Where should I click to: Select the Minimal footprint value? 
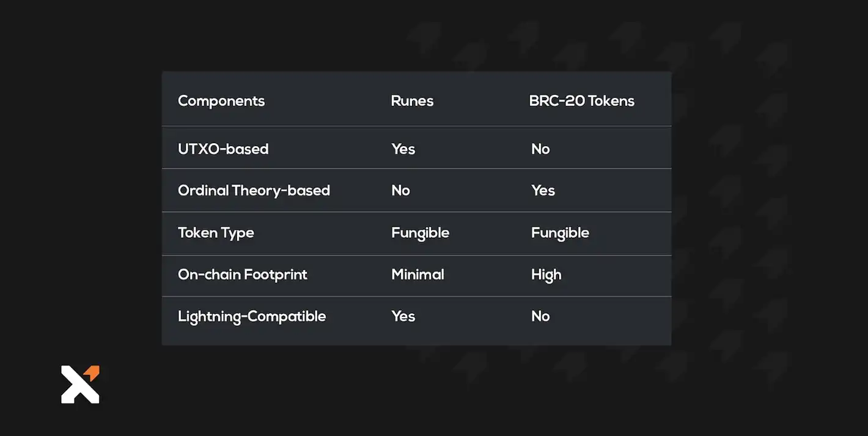[x=417, y=275]
